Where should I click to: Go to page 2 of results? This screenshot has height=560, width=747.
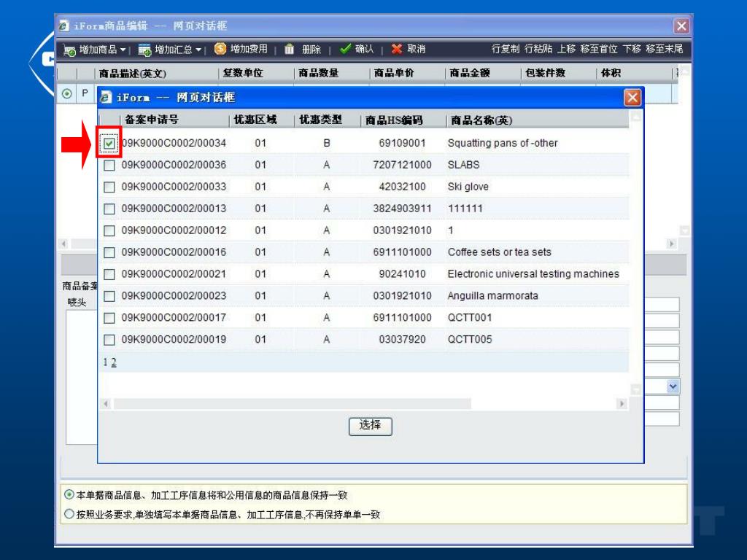point(114,362)
